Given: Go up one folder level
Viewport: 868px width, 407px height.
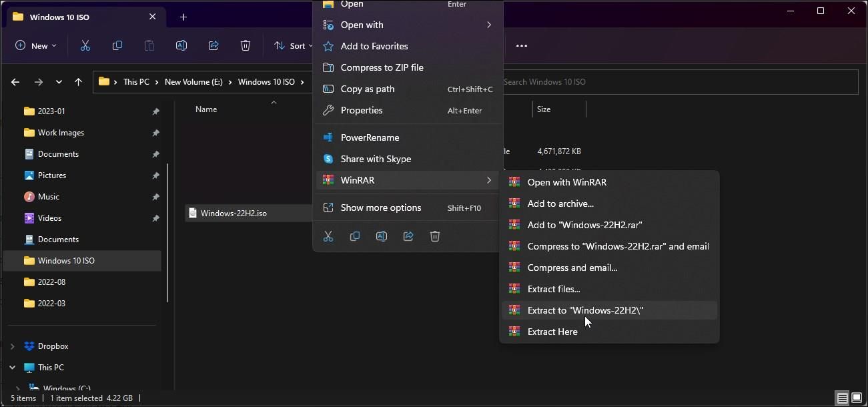Looking at the screenshot, I should [78, 82].
